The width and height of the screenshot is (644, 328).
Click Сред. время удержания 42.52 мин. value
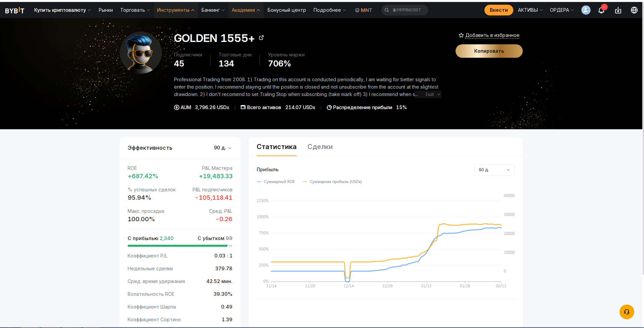219,281
